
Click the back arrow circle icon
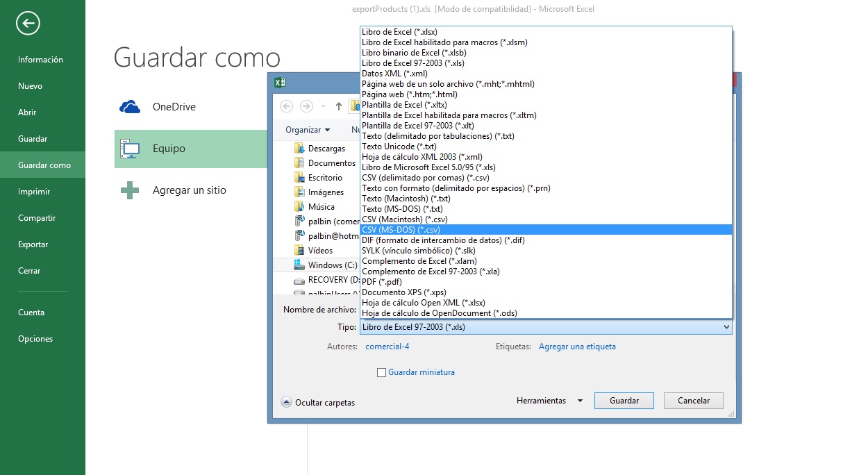click(x=28, y=24)
